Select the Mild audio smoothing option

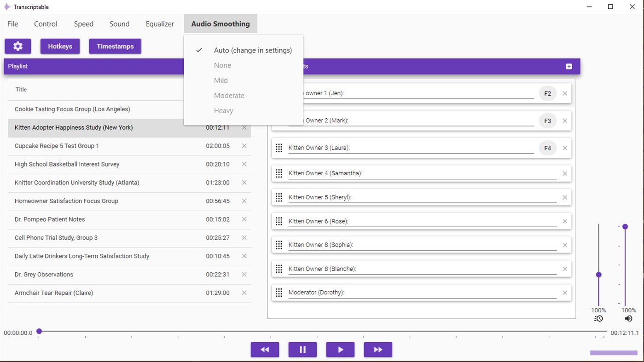click(x=220, y=80)
